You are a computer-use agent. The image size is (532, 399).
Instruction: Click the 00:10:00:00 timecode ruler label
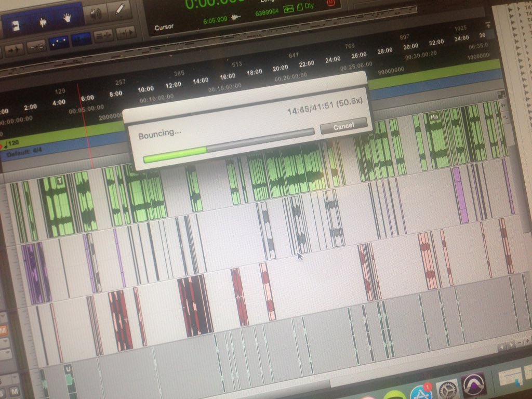156,98
